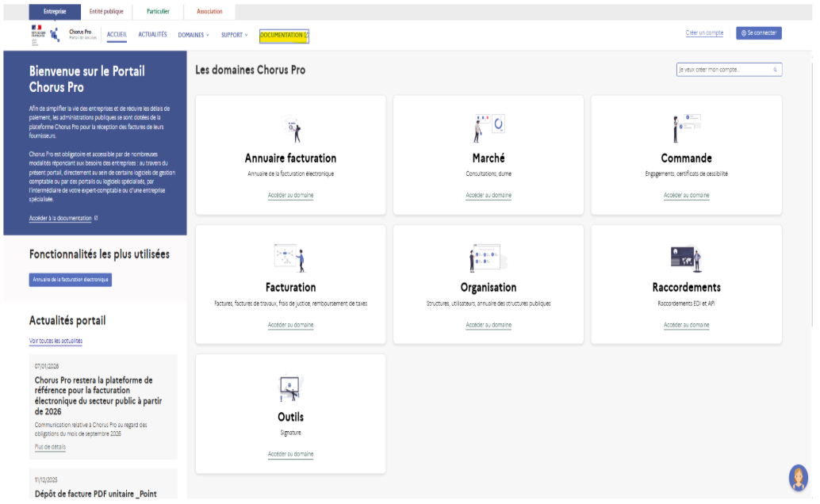Open the Documentation menu link

[284, 36]
